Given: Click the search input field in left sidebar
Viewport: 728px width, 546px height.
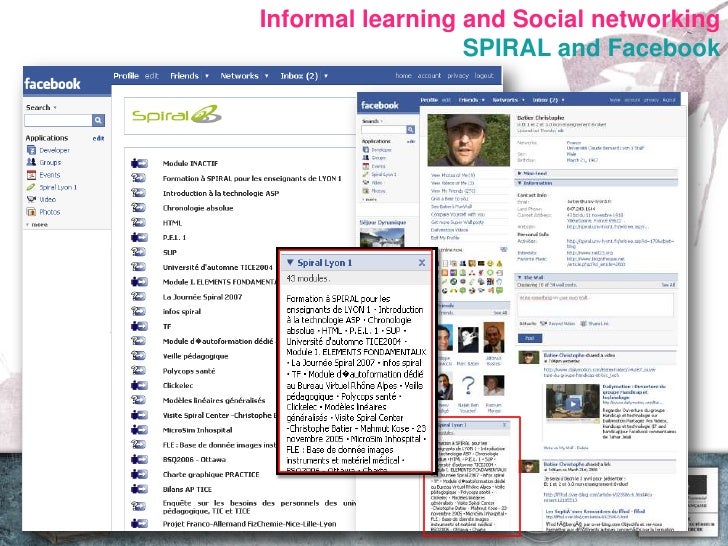Looking at the screenshot, I should tap(58, 120).
